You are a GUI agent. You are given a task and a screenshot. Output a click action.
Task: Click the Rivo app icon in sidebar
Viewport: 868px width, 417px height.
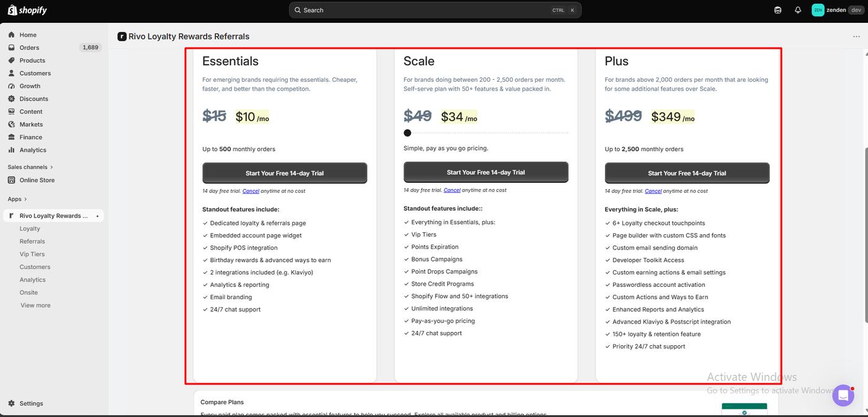pyautogui.click(x=11, y=216)
